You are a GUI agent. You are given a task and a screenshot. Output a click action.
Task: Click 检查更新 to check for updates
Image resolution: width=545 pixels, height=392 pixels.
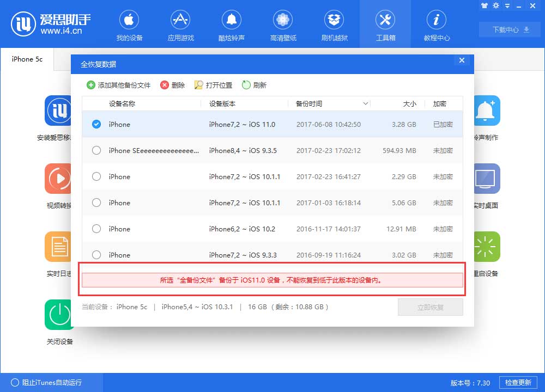tap(518, 382)
